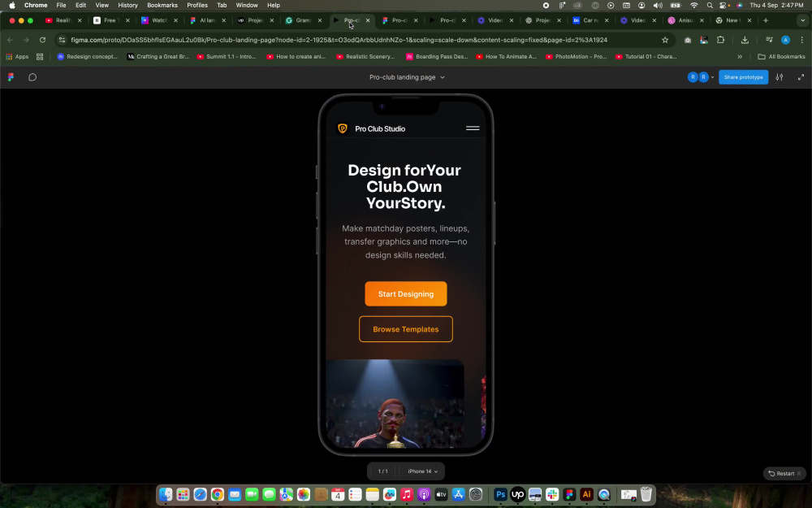Open Chrome three-dot menu
Image resolution: width=812 pixels, height=508 pixels.
[801, 40]
